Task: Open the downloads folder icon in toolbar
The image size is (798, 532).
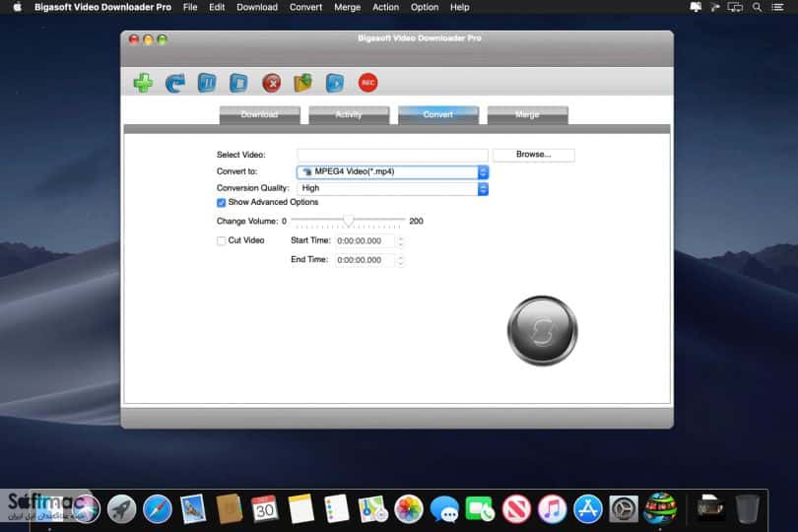Action: [302, 83]
